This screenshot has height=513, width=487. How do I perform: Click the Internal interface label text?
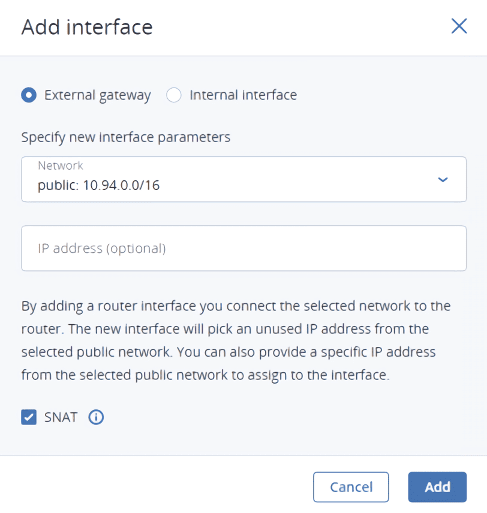tap(243, 95)
